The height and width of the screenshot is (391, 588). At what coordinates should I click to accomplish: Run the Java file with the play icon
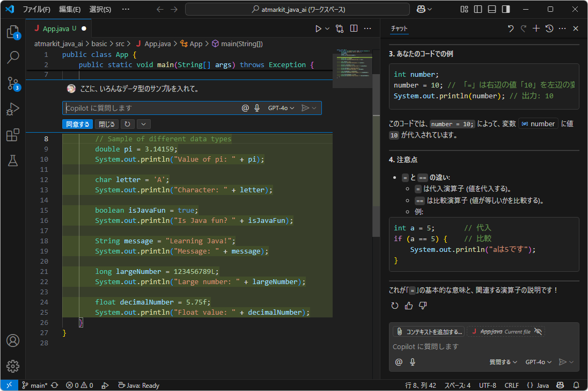[318, 28]
